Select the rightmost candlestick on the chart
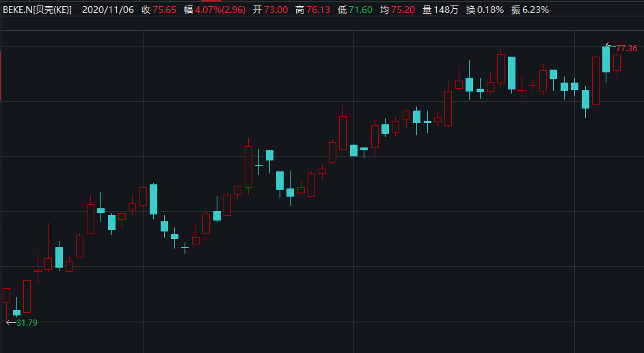Image resolution: width=644 pixels, height=353 pixels. 617,63
